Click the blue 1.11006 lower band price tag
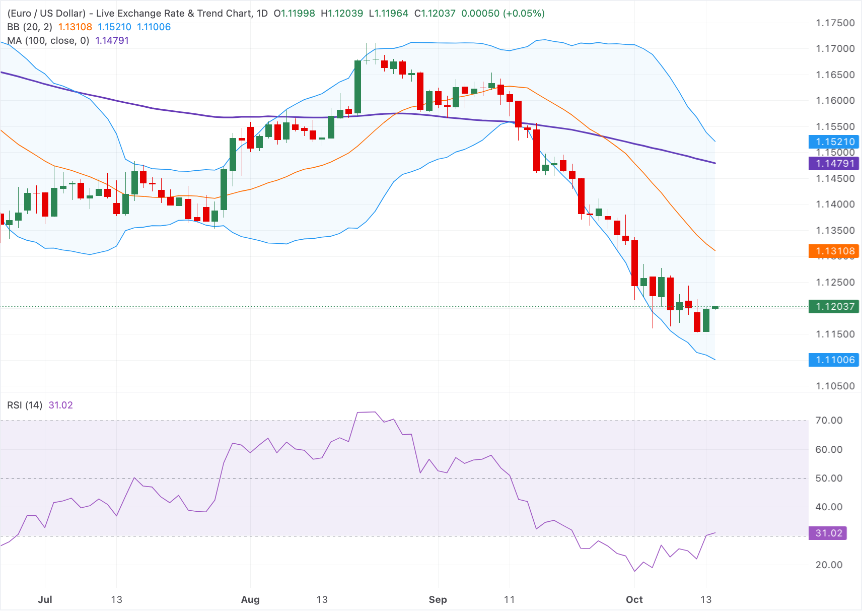862x616 pixels. click(x=834, y=360)
